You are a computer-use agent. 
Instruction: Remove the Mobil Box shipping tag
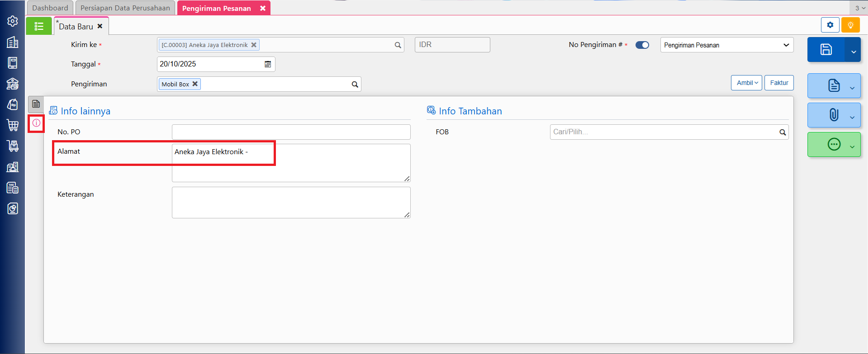[x=195, y=84]
